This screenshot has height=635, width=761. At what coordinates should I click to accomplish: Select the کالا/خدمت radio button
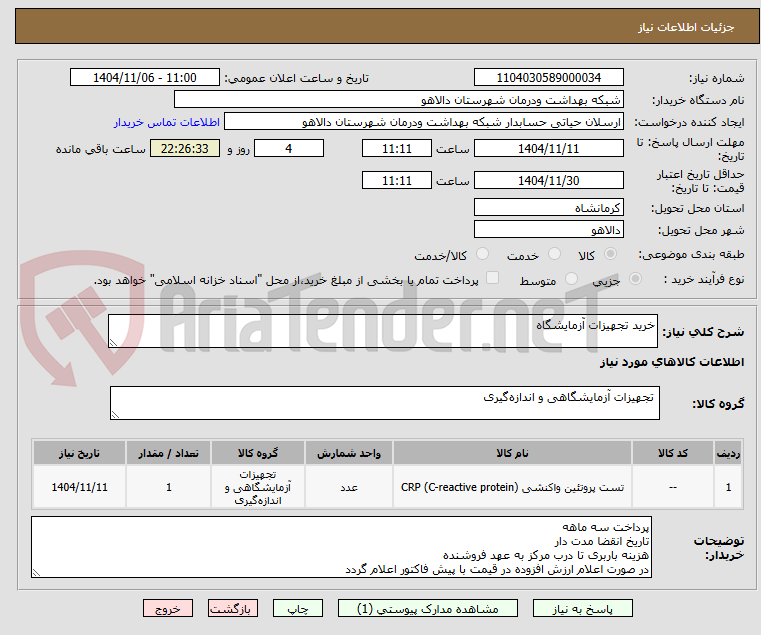[482, 254]
